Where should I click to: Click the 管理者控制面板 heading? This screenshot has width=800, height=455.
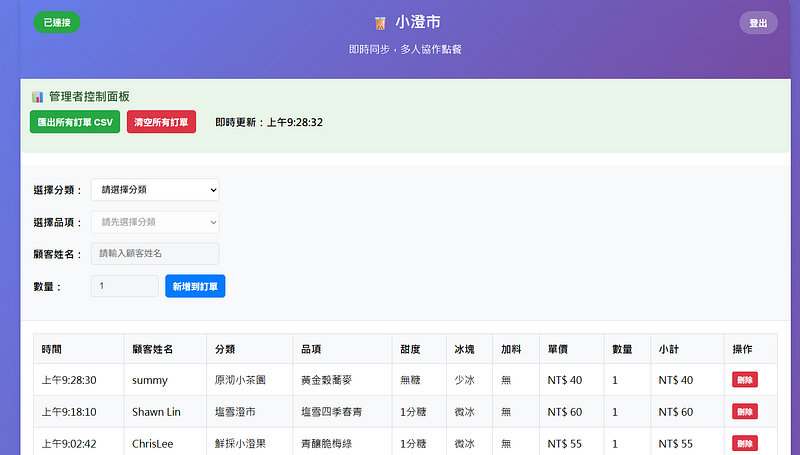tap(89, 96)
